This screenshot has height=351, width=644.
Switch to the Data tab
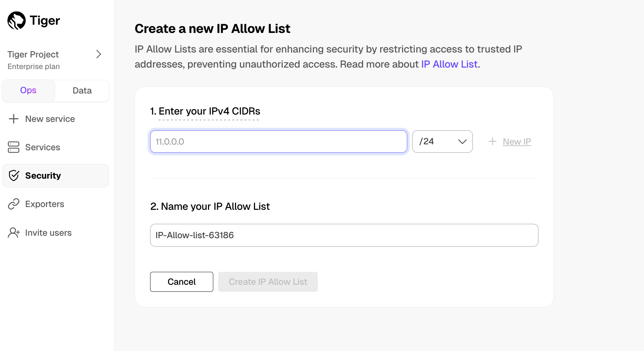point(82,90)
